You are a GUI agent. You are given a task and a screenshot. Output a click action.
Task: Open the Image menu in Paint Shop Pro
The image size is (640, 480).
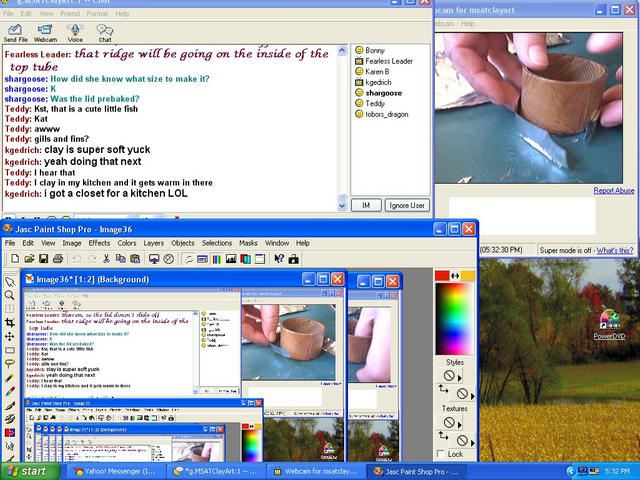click(72, 243)
